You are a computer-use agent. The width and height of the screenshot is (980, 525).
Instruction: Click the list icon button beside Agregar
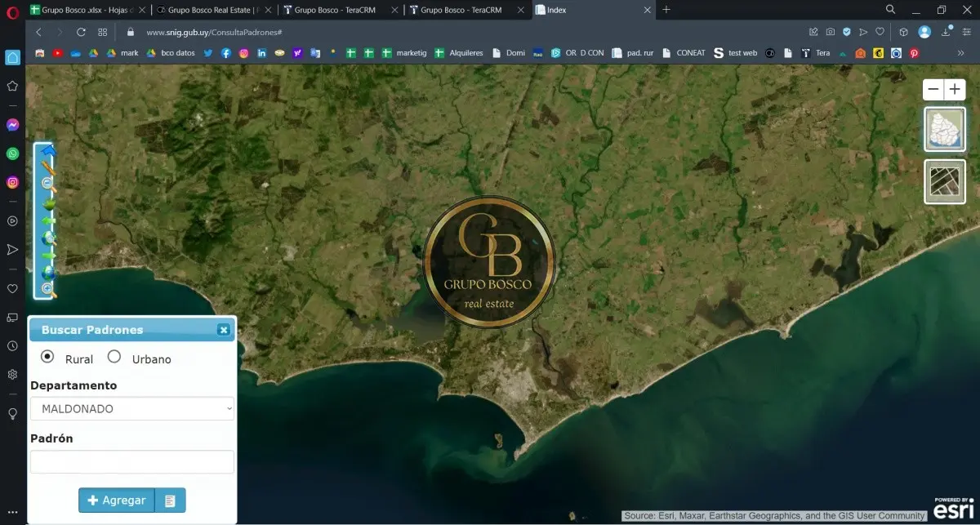click(x=170, y=501)
